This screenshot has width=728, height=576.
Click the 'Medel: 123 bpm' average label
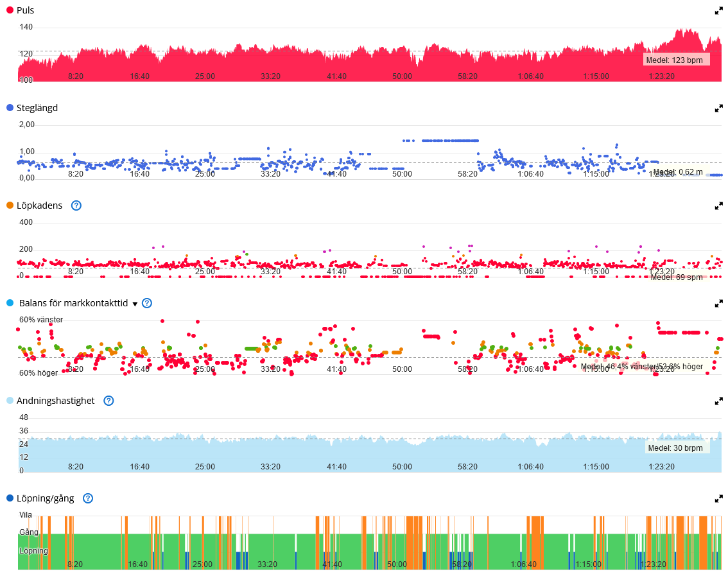click(x=675, y=60)
